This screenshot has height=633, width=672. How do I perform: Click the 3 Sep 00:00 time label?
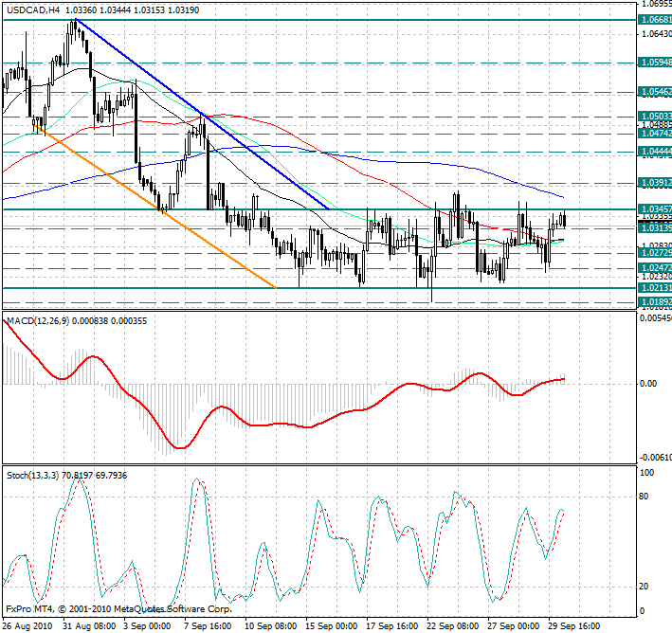click(147, 626)
